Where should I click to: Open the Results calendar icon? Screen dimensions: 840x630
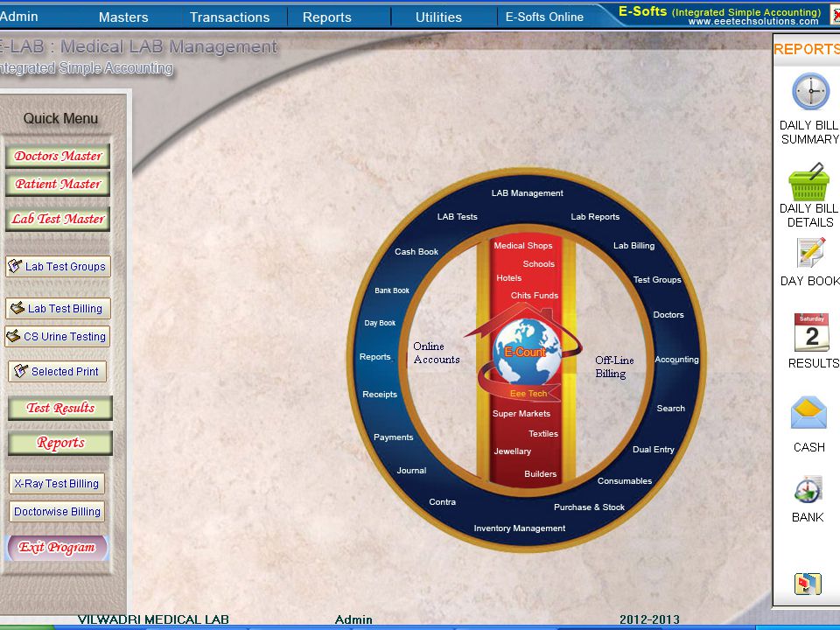[812, 332]
